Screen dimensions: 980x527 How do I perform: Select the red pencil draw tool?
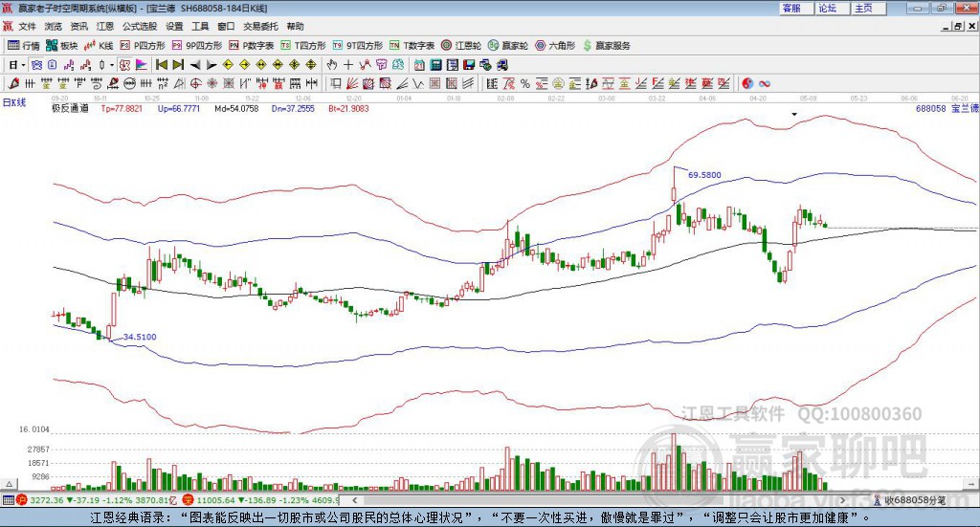point(13,83)
